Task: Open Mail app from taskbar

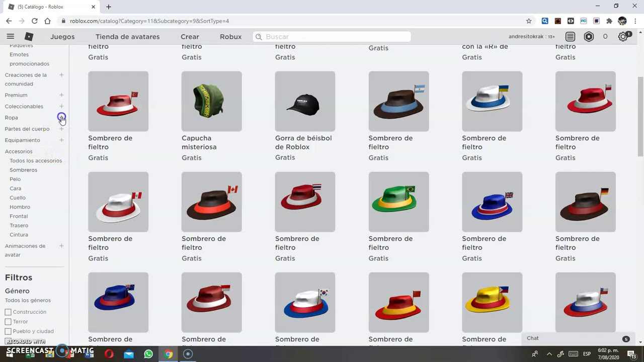Action: tap(129, 354)
